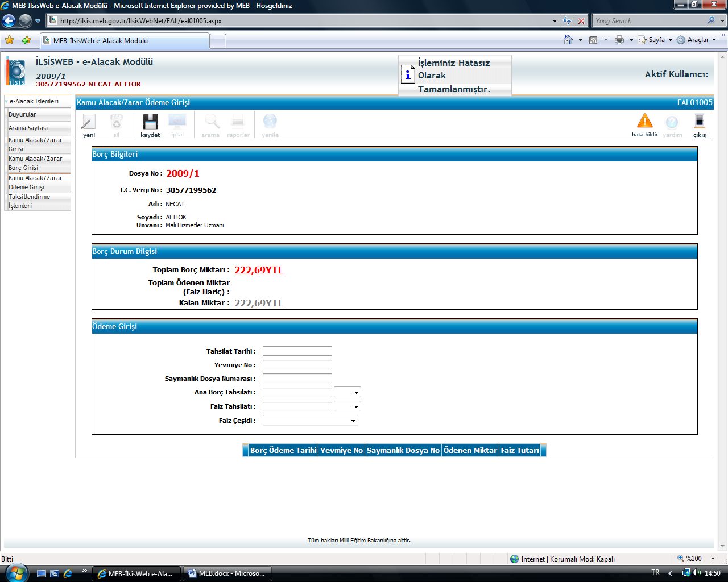728x582 pixels.
Task: Click the Yevmiye No input field
Action: (297, 365)
